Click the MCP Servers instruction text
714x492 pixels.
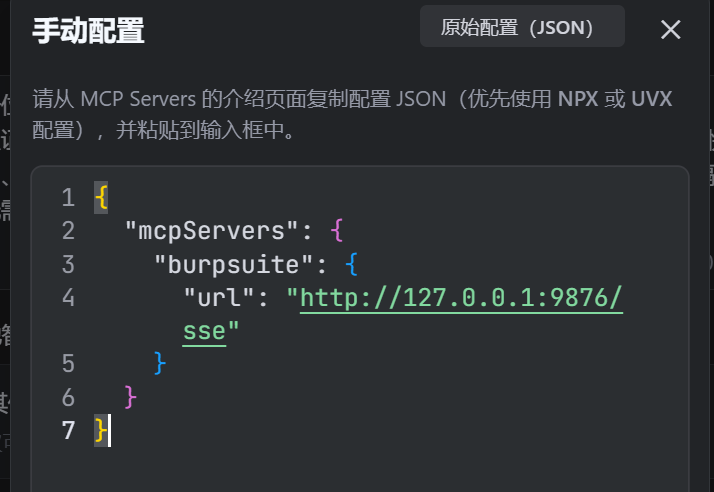[352, 114]
